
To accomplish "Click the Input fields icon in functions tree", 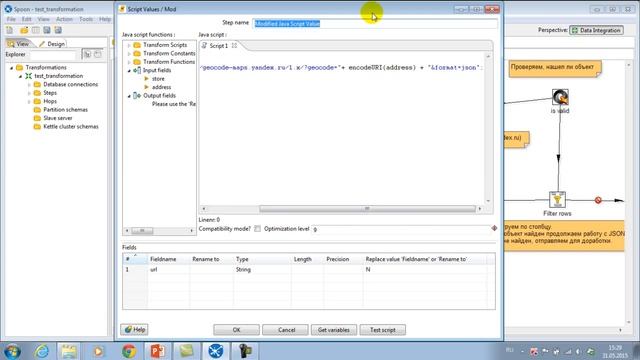I will coord(137,70).
